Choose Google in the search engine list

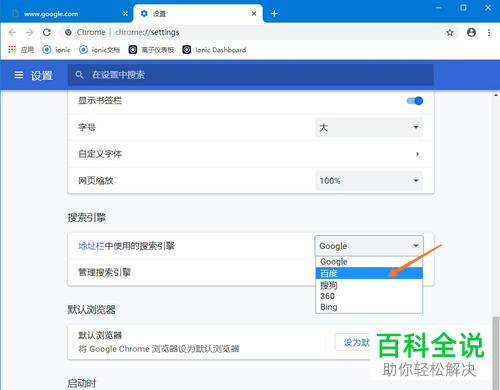pos(369,262)
